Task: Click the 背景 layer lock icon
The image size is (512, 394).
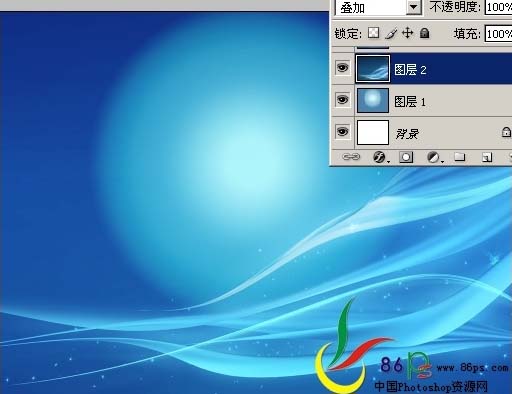Action: coord(506,132)
